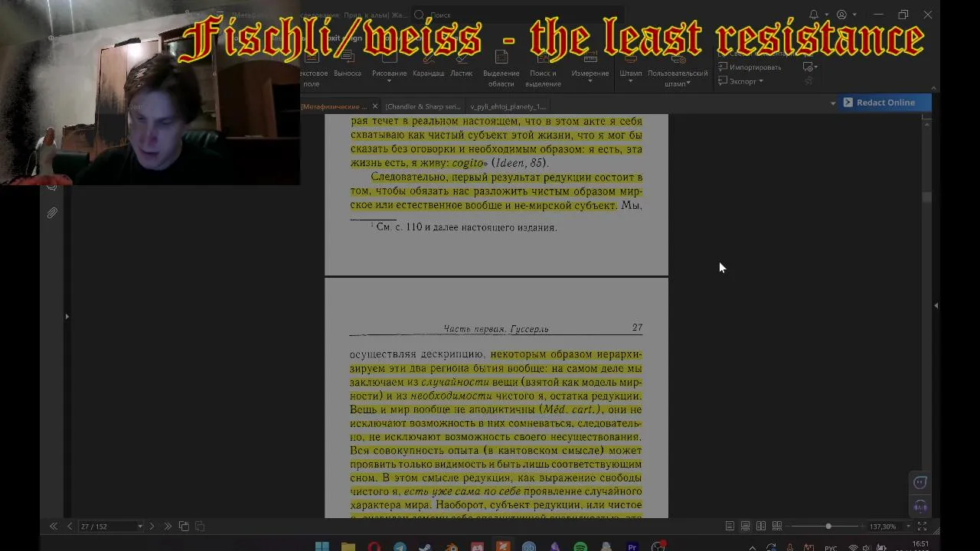Click the taskbar clock showing 16:51

coord(920,546)
